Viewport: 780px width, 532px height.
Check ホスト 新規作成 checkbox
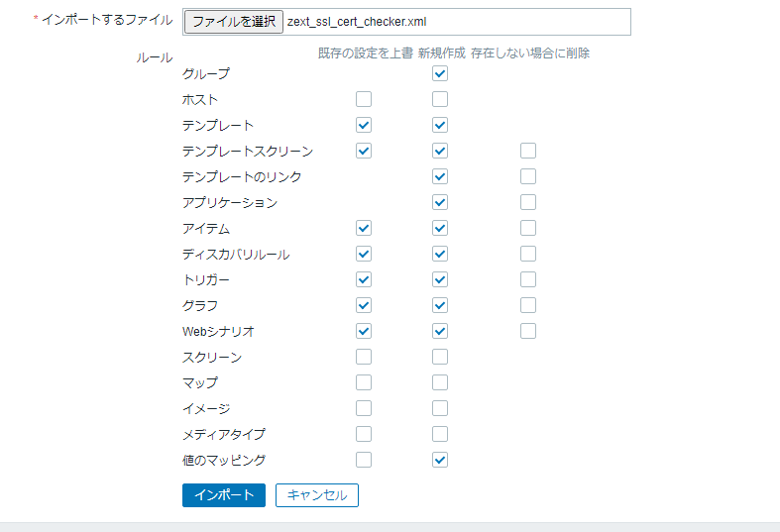[440, 99]
